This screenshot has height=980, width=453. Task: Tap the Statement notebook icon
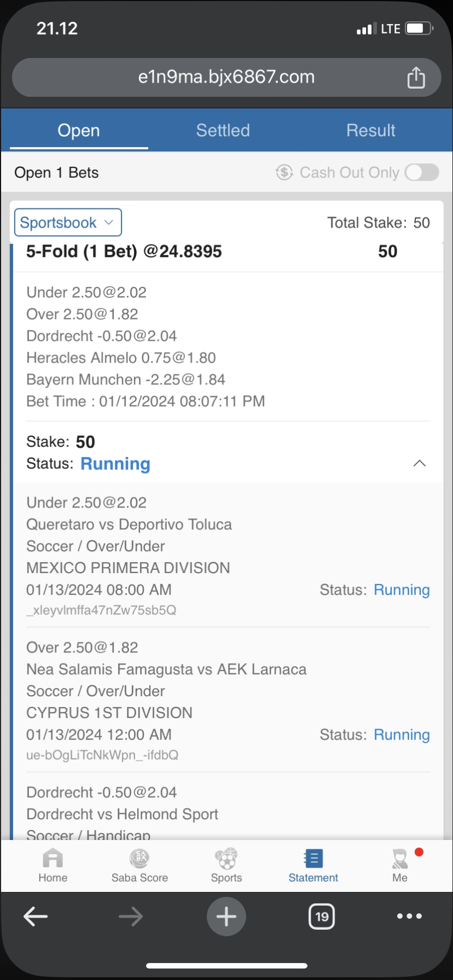[313, 859]
